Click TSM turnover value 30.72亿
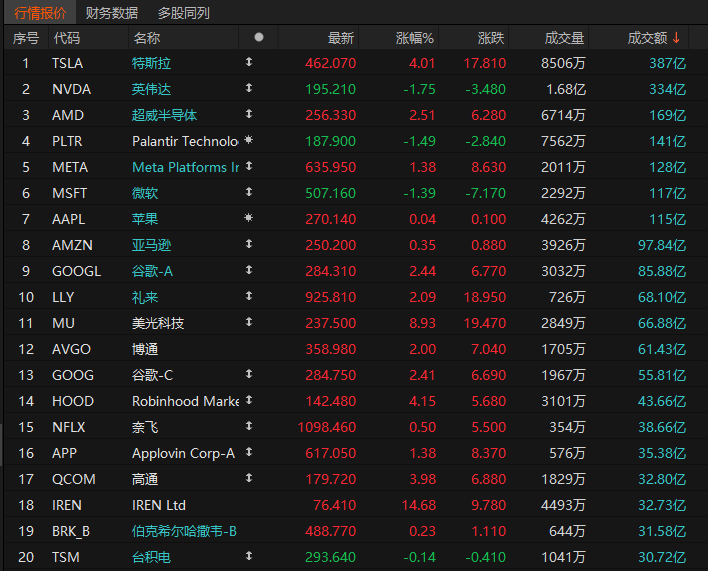This screenshot has width=708, height=571. tap(662, 557)
